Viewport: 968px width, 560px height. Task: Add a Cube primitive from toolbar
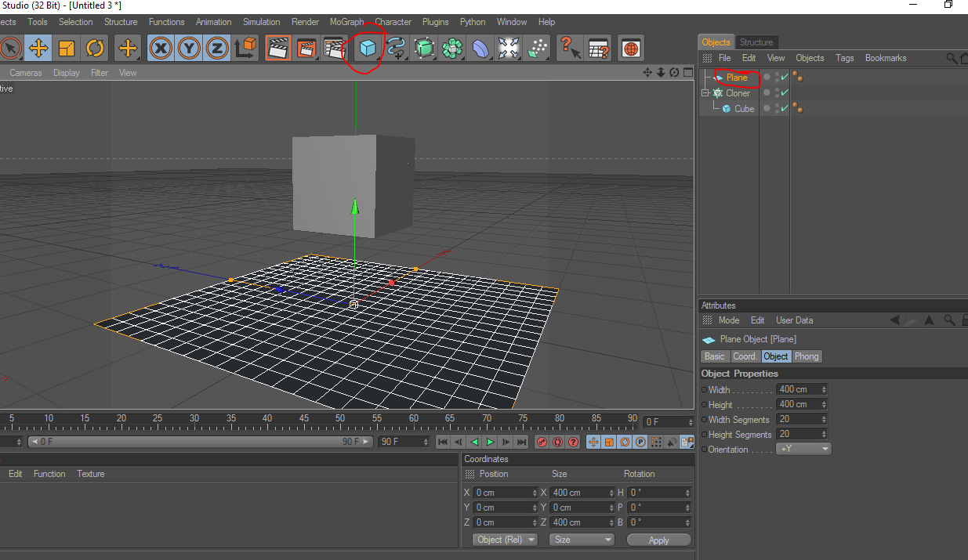coord(368,49)
